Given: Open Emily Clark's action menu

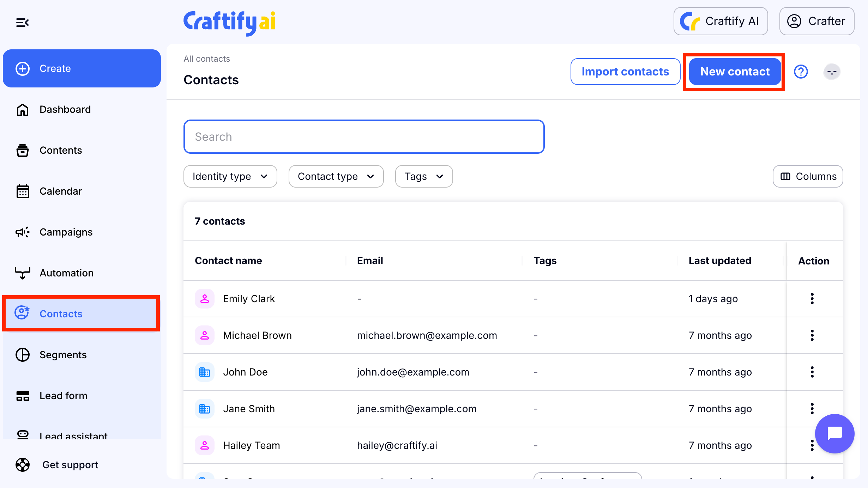Looking at the screenshot, I should coord(812,299).
